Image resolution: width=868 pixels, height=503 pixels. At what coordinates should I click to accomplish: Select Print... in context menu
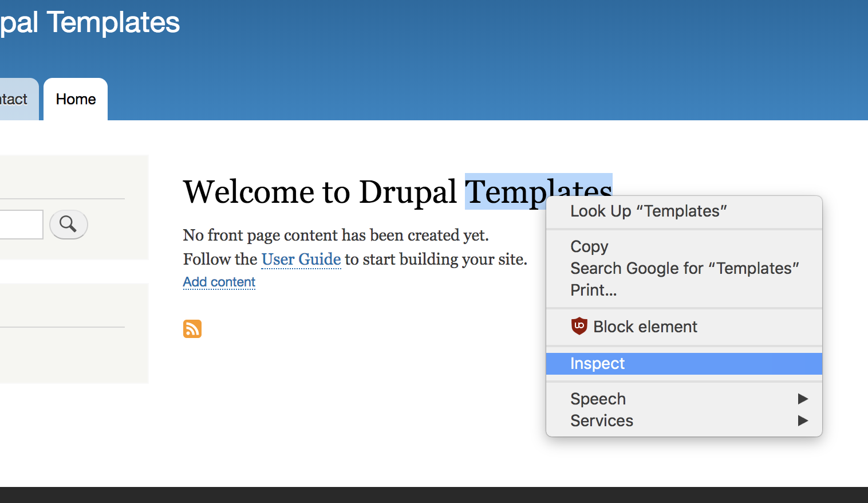pos(684,290)
